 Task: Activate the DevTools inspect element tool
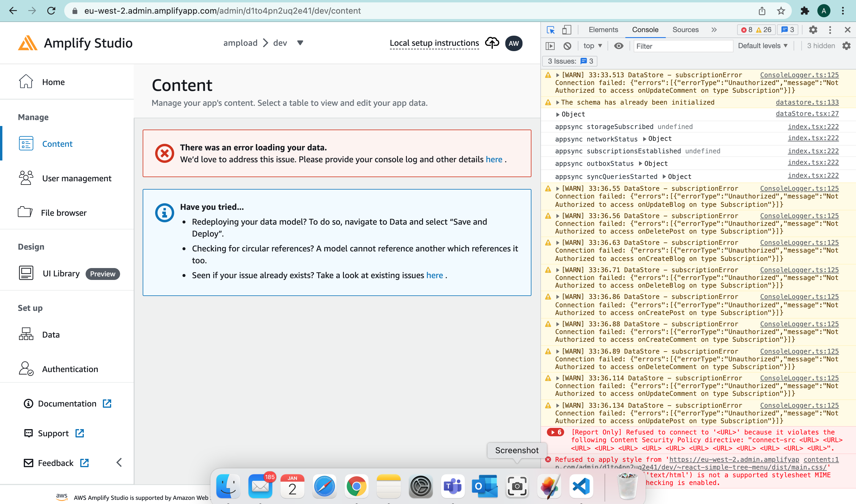(x=551, y=30)
